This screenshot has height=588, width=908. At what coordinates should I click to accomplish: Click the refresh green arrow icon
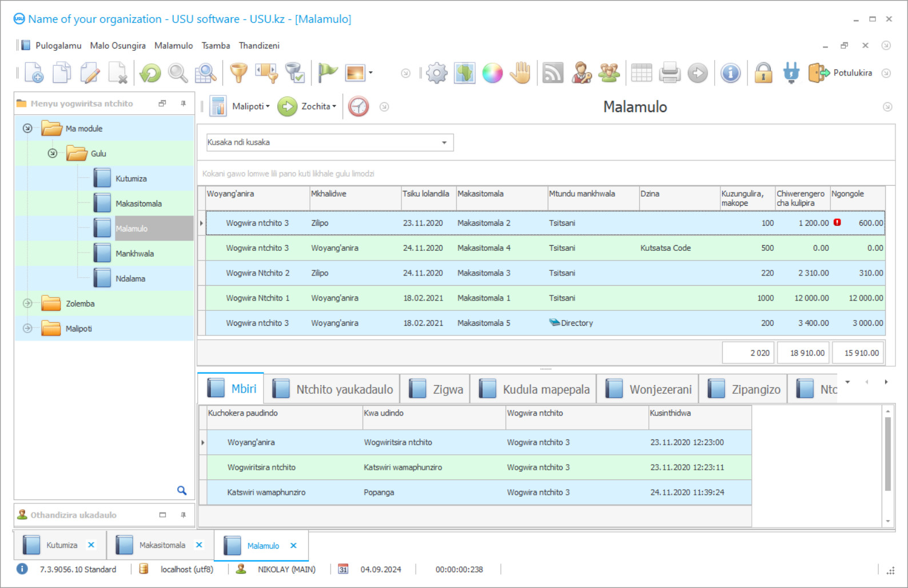click(150, 73)
